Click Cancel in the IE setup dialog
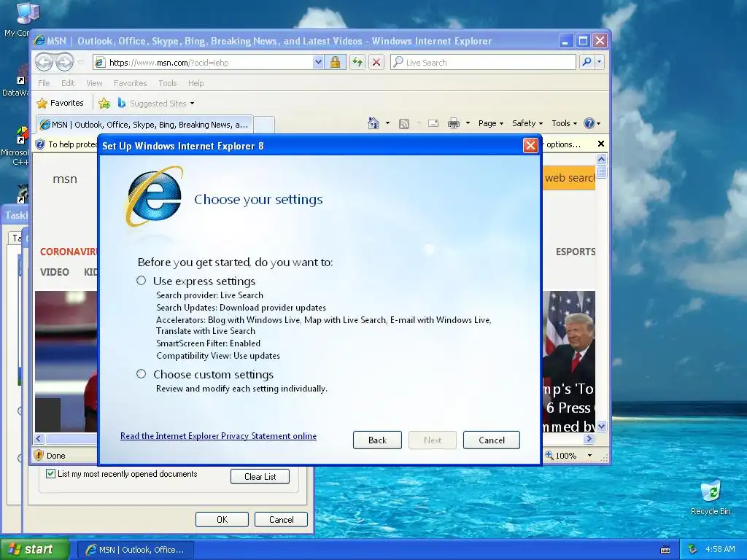This screenshot has width=747, height=560. [492, 440]
